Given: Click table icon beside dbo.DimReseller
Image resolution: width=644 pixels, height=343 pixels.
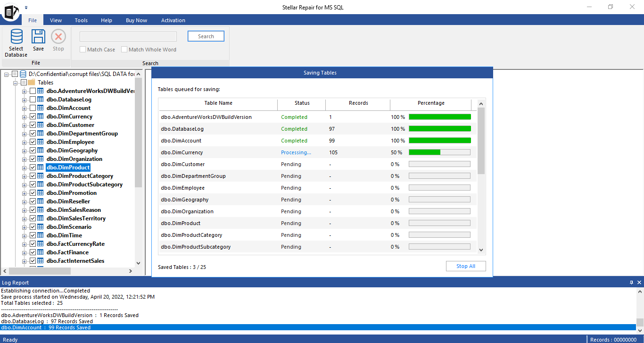Looking at the screenshot, I should pos(41,201).
